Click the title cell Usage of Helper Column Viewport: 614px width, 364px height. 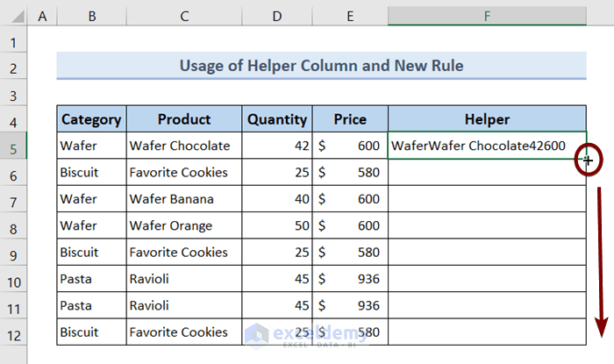[x=322, y=66]
